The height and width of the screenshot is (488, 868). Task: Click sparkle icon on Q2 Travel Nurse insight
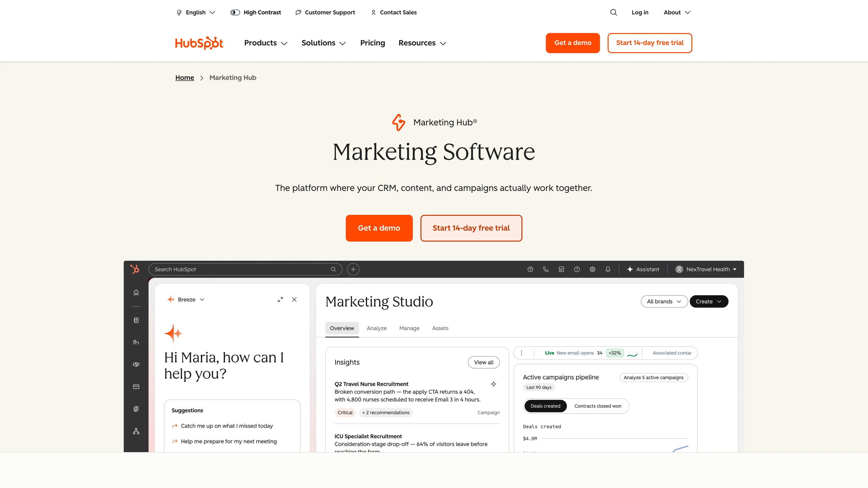click(x=494, y=384)
